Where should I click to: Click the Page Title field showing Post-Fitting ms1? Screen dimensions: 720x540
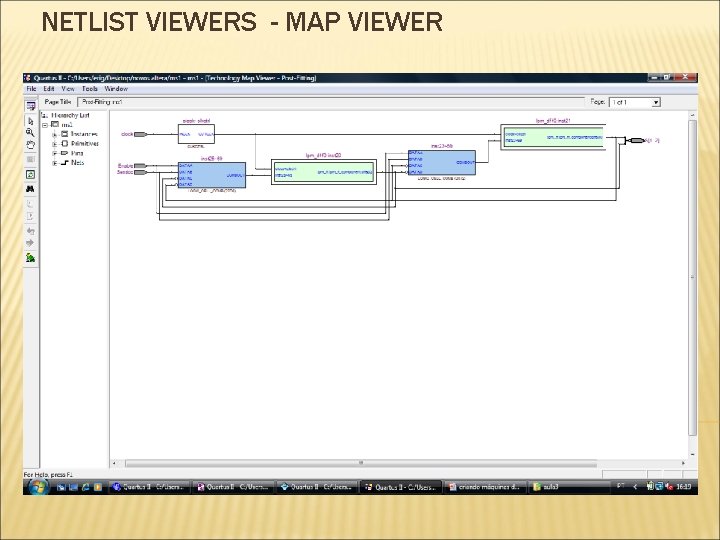[331, 102]
